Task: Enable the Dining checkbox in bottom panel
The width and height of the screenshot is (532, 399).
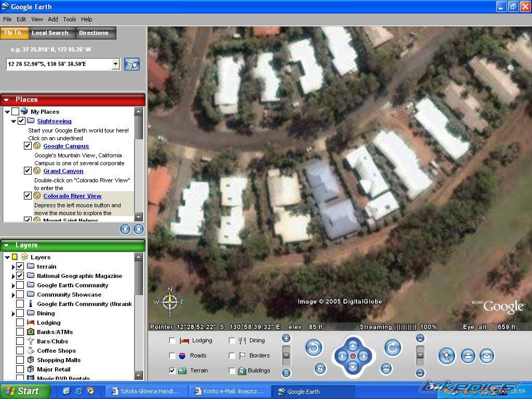Action: pyautogui.click(x=232, y=340)
